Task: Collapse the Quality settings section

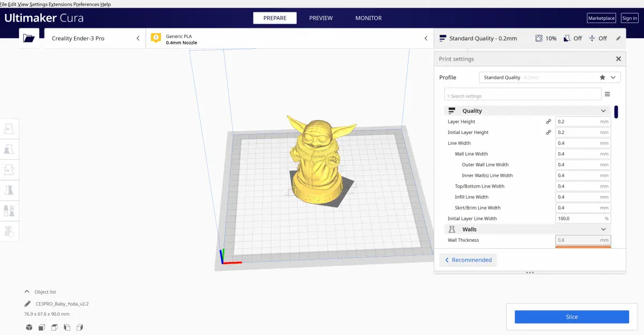Action: point(603,110)
